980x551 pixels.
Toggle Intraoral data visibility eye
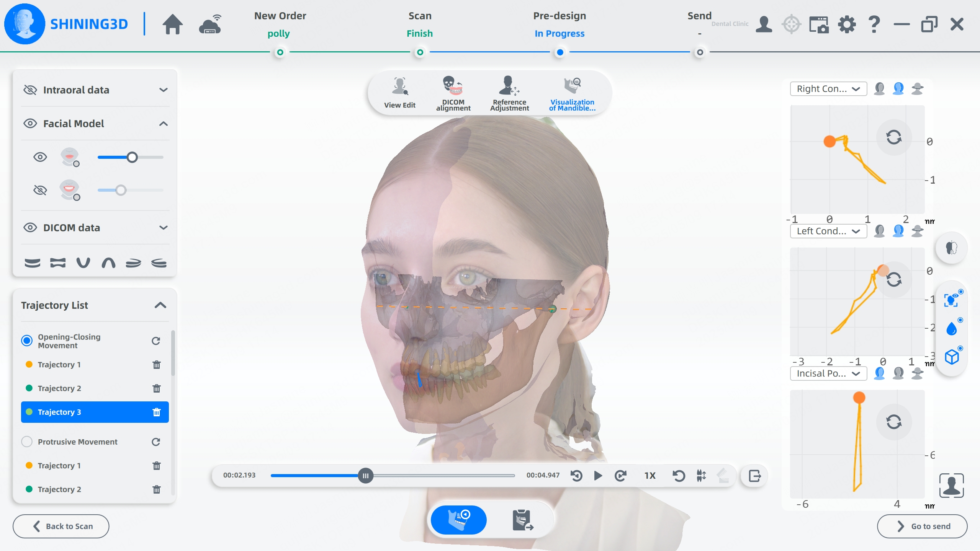click(30, 90)
